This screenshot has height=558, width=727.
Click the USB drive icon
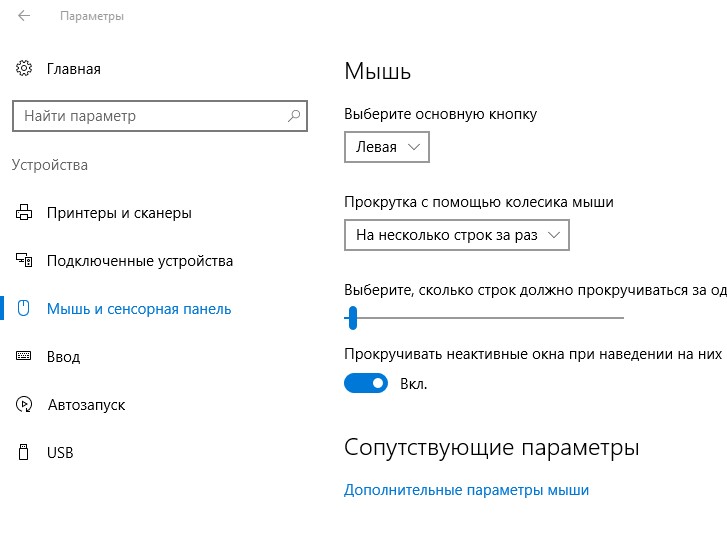tap(24, 453)
